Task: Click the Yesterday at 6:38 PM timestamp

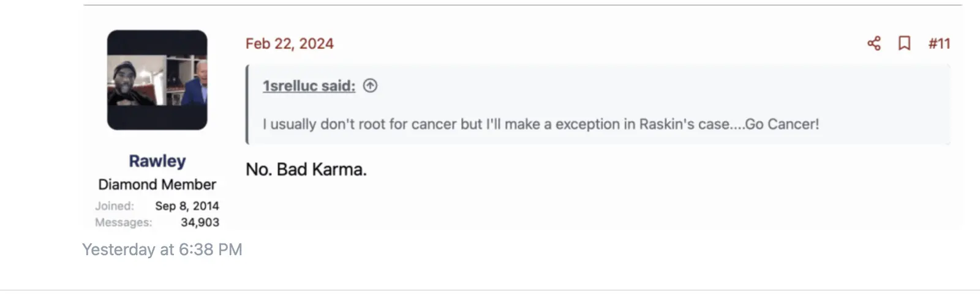Action: pyautogui.click(x=162, y=250)
